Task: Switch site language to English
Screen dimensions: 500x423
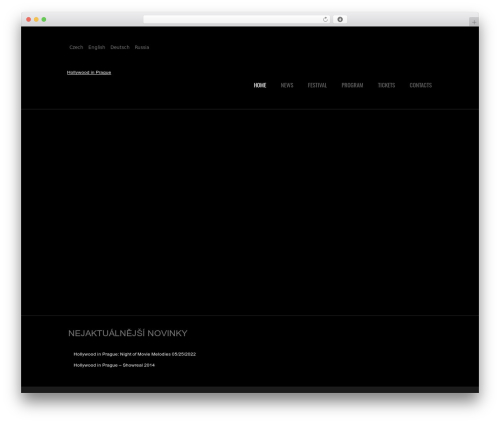Action: pyautogui.click(x=97, y=47)
